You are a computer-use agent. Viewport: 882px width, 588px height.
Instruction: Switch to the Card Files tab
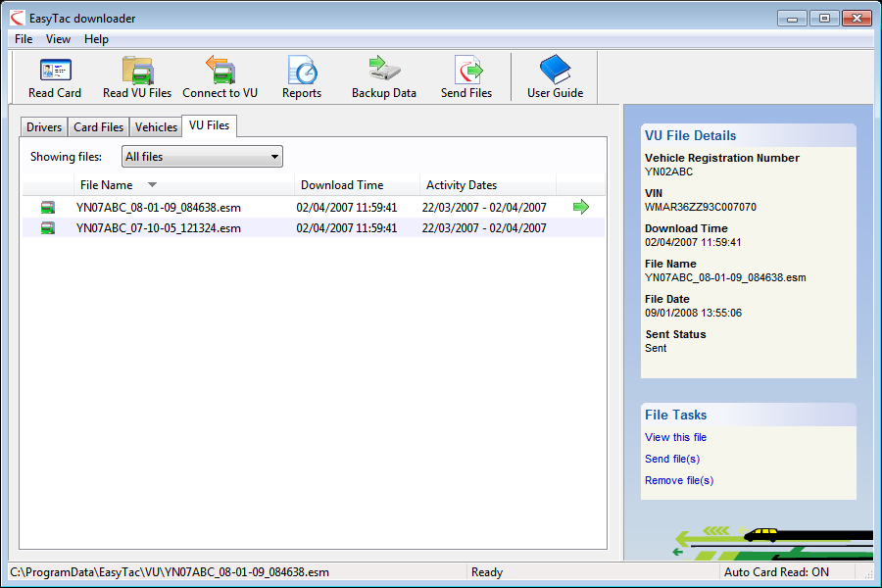point(98,127)
